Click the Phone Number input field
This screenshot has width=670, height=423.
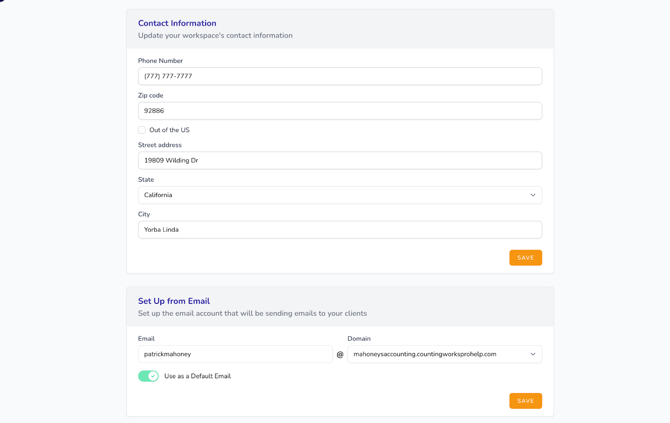339,76
